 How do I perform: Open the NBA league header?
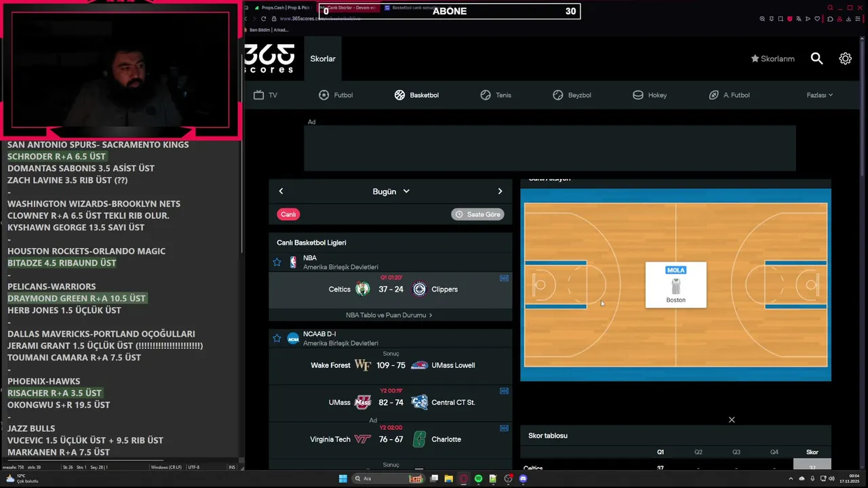point(391,262)
